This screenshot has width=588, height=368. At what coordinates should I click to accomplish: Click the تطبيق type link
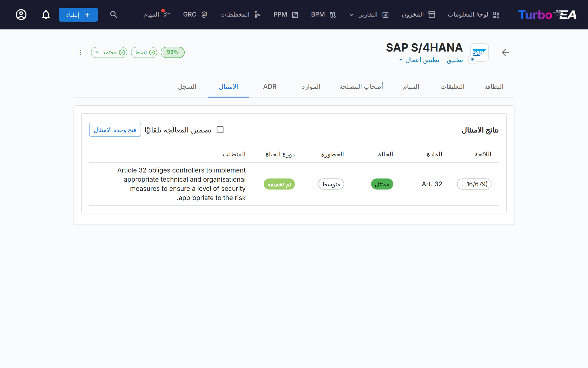(455, 60)
